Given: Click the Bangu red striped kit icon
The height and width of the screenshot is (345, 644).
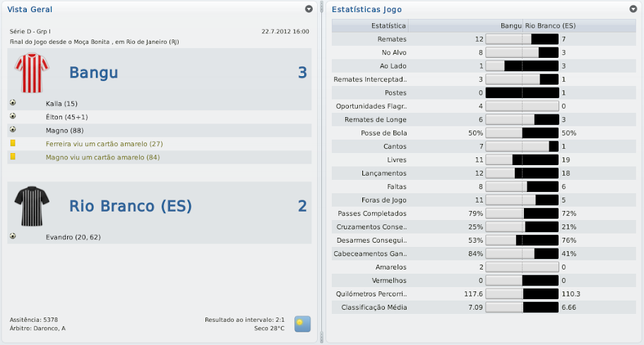Looking at the screenshot, I should (32, 73).
